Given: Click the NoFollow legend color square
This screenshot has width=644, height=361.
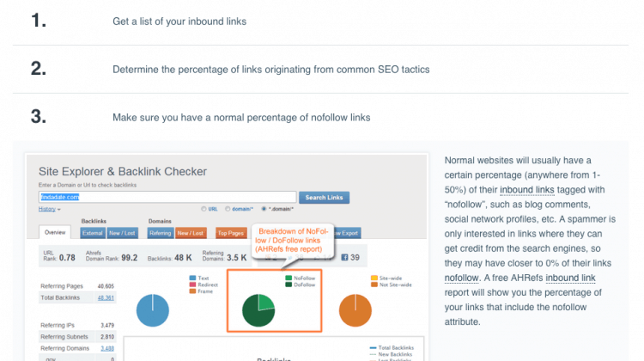Looking at the screenshot, I should click(289, 278).
